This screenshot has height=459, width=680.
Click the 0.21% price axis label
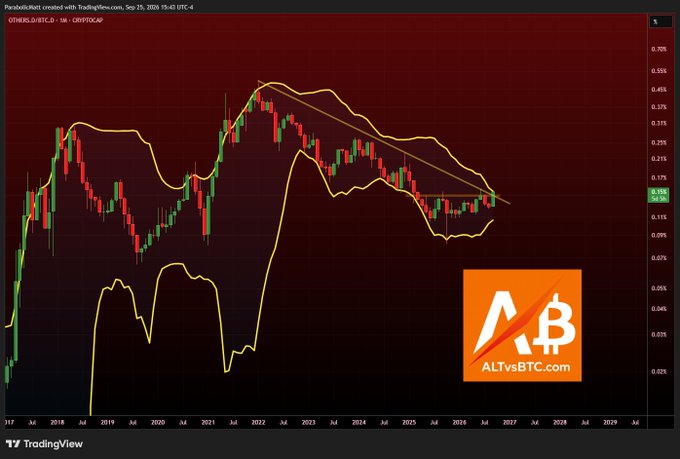coord(659,159)
